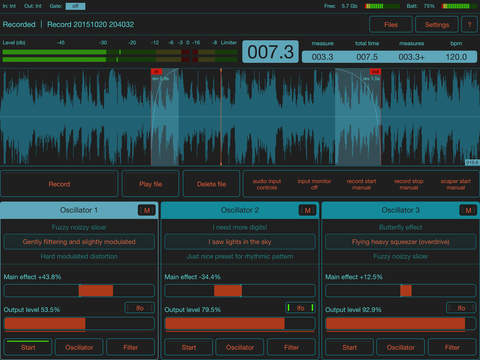Open the Settings panel
The height and width of the screenshot is (360, 480).
pos(437,25)
